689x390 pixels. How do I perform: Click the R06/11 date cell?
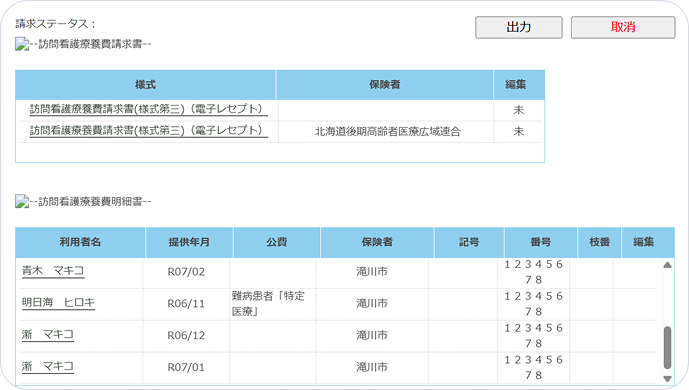pos(186,303)
